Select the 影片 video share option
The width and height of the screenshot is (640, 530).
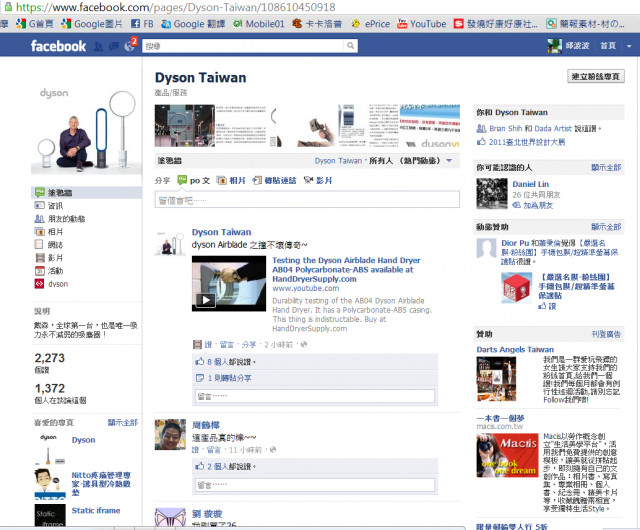click(x=318, y=180)
